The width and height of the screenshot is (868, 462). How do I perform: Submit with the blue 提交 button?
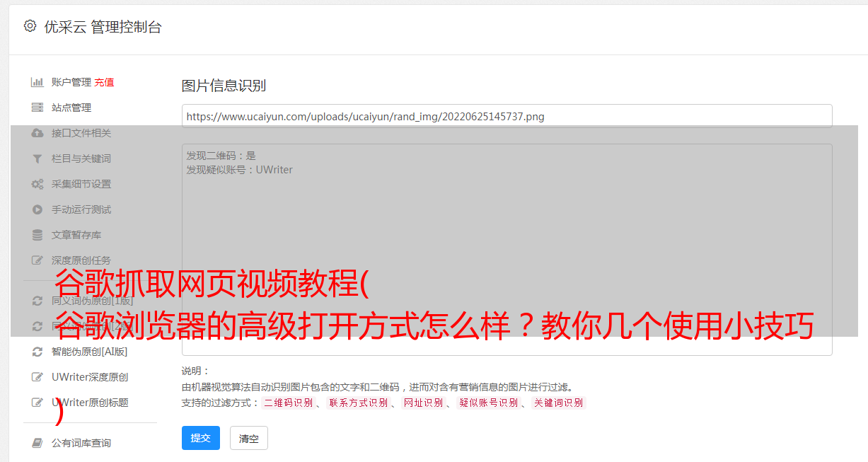(201, 438)
